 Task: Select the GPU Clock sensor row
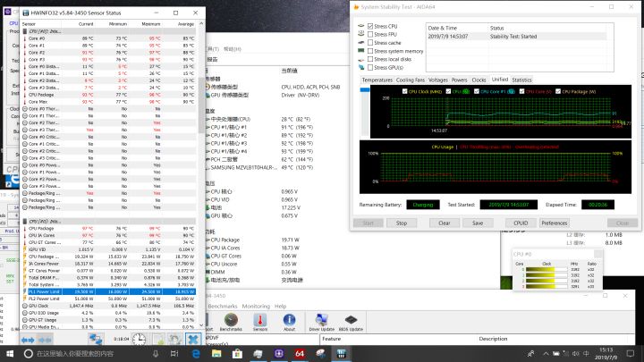pyautogui.click(x=108, y=306)
